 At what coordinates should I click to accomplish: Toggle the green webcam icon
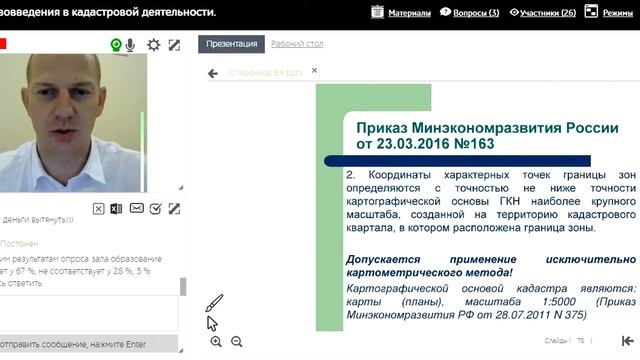(116, 44)
